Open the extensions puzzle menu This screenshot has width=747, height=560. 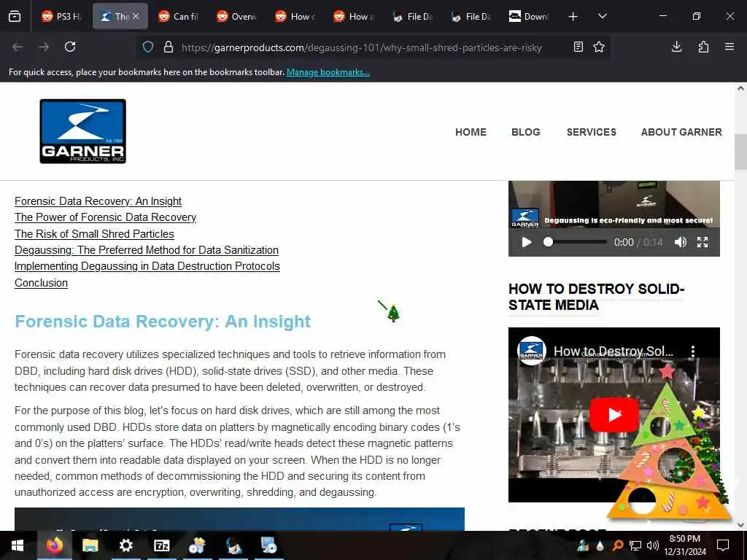[703, 47]
